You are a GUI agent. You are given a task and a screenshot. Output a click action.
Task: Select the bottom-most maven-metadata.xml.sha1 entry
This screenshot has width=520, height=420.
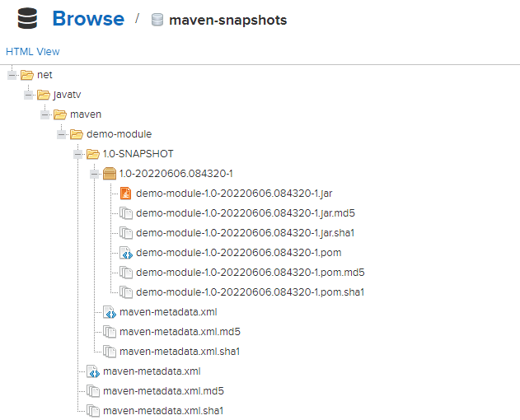tap(163, 411)
